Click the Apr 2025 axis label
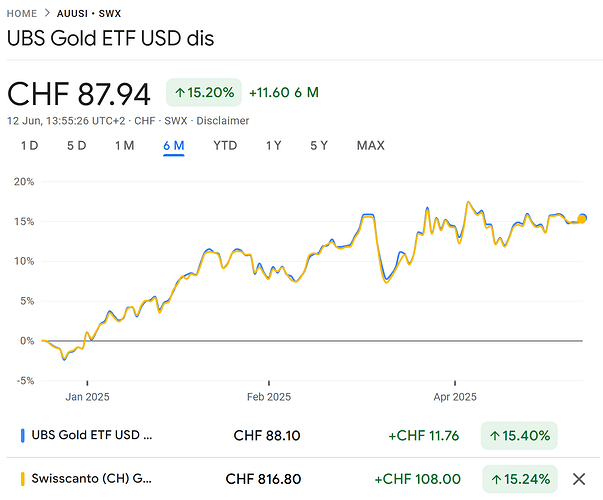Image resolution: width=603 pixels, height=500 pixels. [x=455, y=397]
